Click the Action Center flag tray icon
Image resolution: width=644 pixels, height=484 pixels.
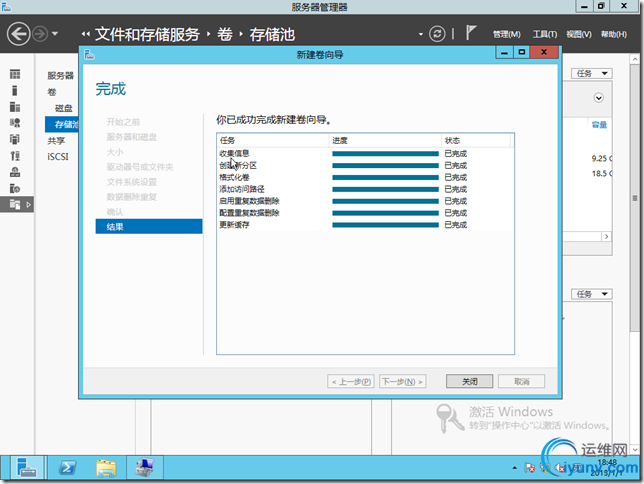530,468
